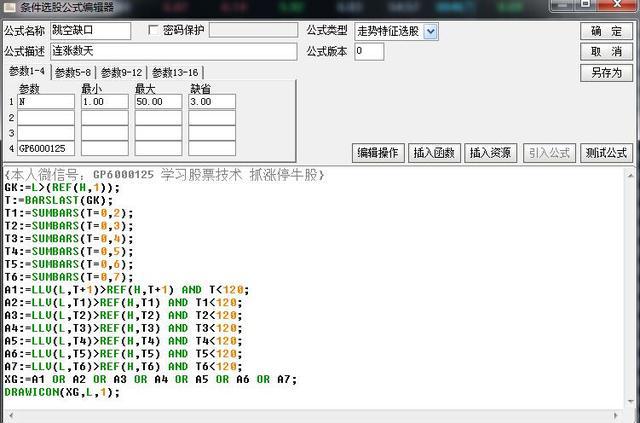The height and width of the screenshot is (423, 640).
Task: Click parameter 1 name field containing N
Action: (x=46, y=102)
